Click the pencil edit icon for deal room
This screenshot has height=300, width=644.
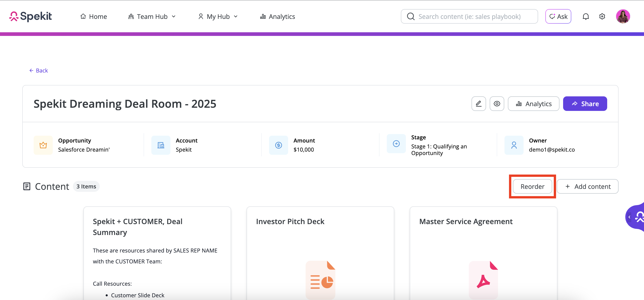pos(479,104)
